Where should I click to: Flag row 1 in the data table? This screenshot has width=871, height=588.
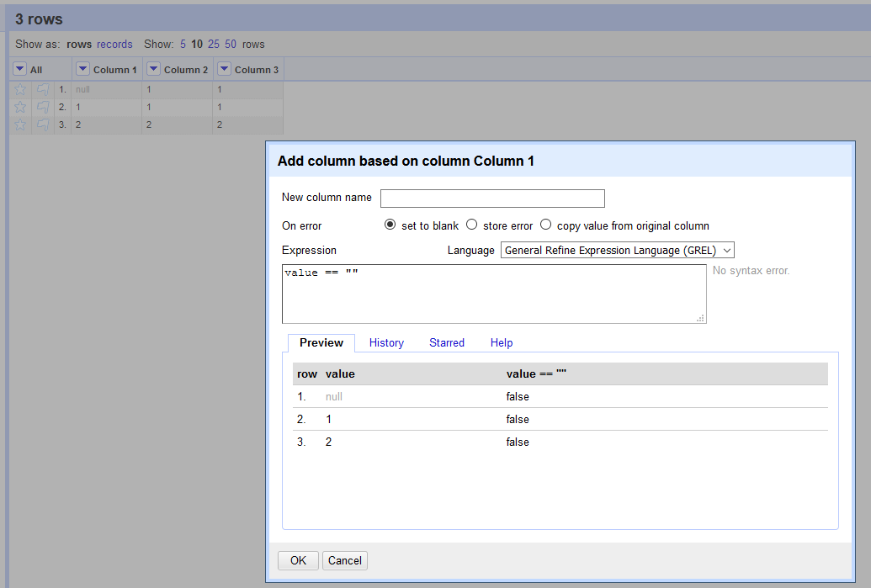(x=43, y=89)
